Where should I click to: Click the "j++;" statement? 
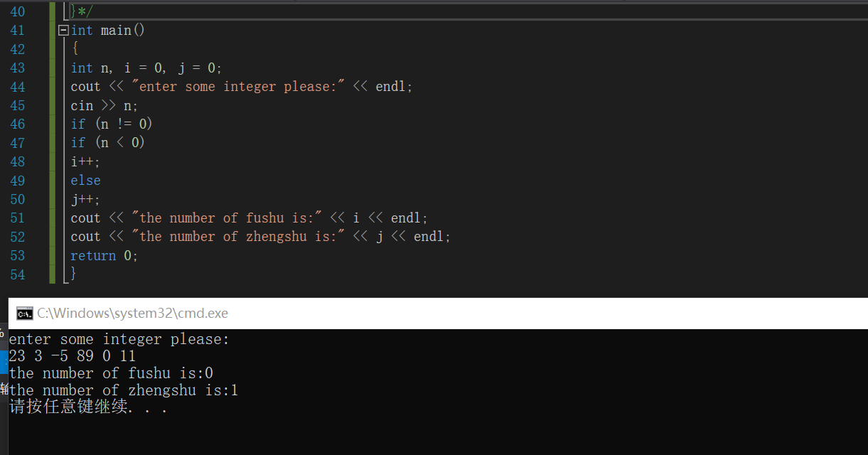(85, 200)
